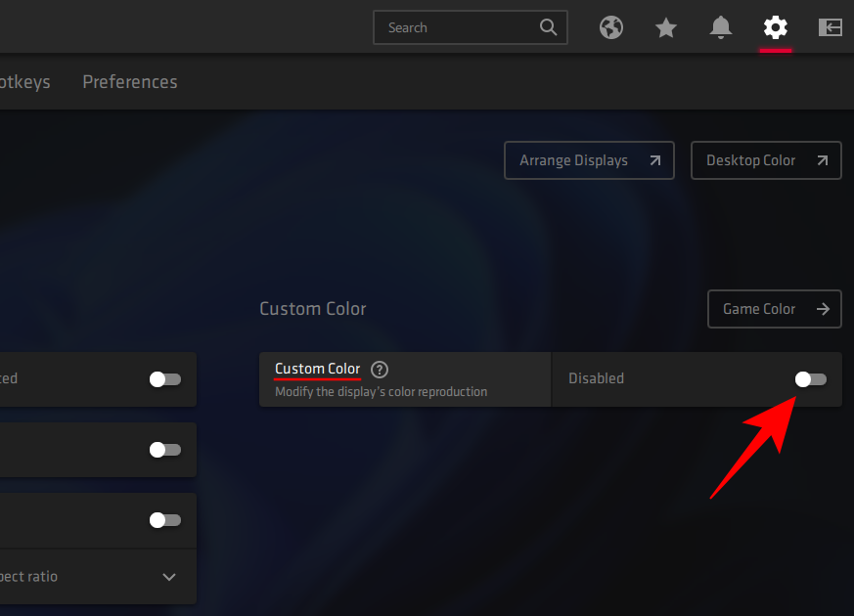Click the underlined 'Custom Color' setting label
Screen dimensions: 854x616
pos(318,369)
